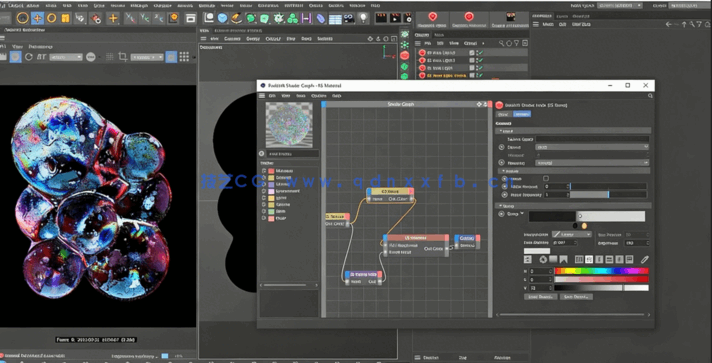Click the second red Redshift button above object manager

[469, 20]
